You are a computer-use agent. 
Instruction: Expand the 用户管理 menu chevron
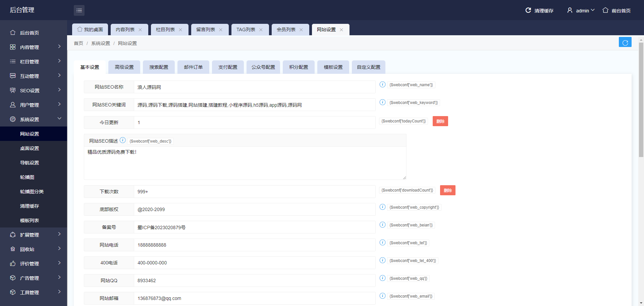pos(59,104)
